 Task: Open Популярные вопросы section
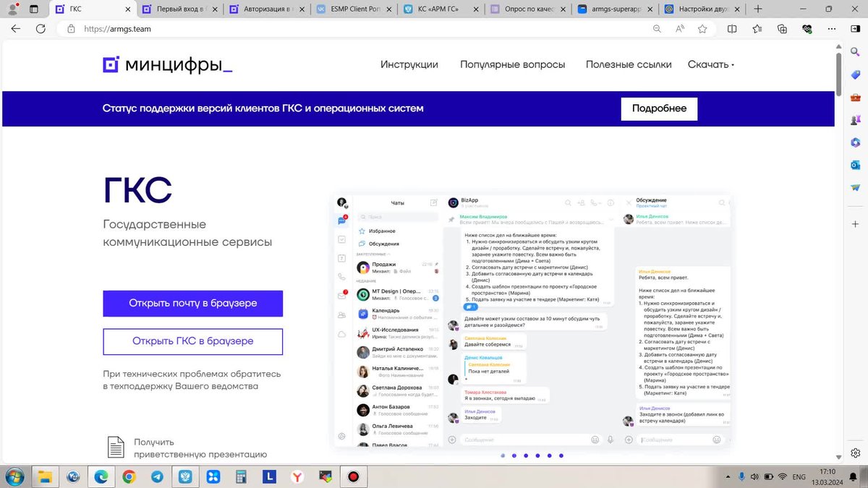coord(512,64)
